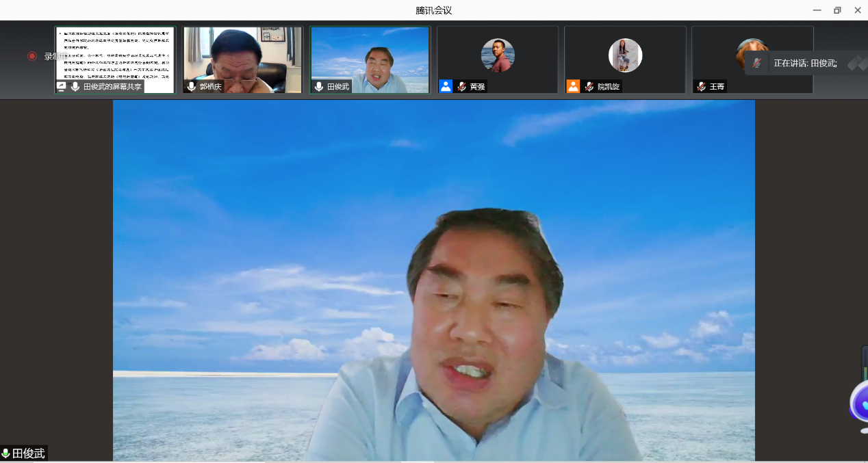This screenshot has width=868, height=463.
Task: Click blue person icon on 黄强's tile
Action: (446, 86)
